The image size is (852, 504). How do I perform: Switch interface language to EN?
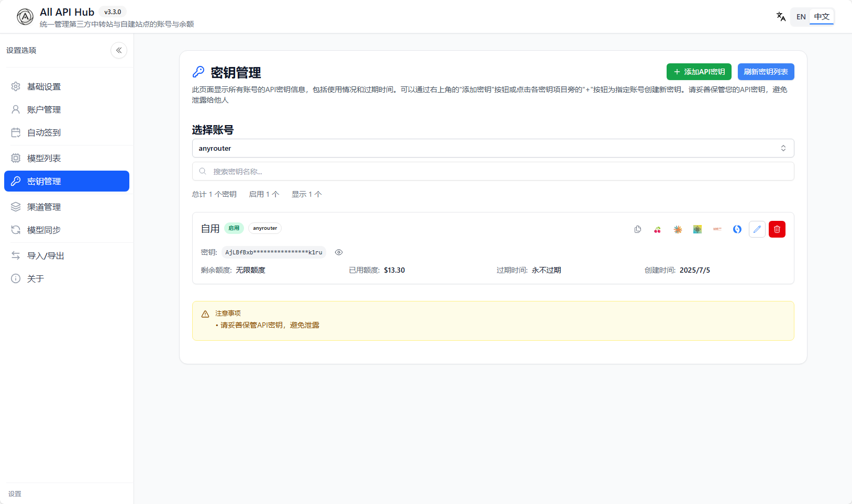click(x=801, y=17)
